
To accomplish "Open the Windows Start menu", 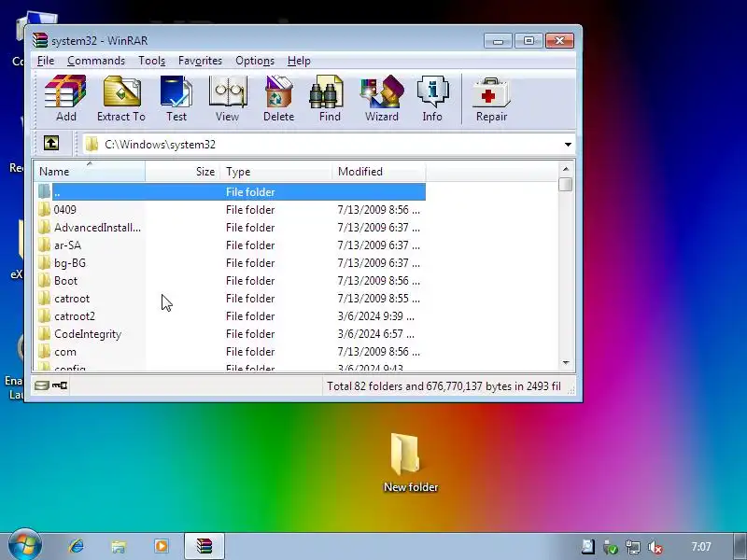I will 24,545.
